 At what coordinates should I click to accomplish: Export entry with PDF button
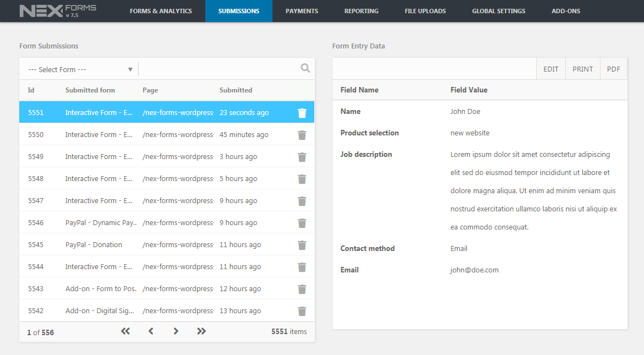(x=614, y=69)
